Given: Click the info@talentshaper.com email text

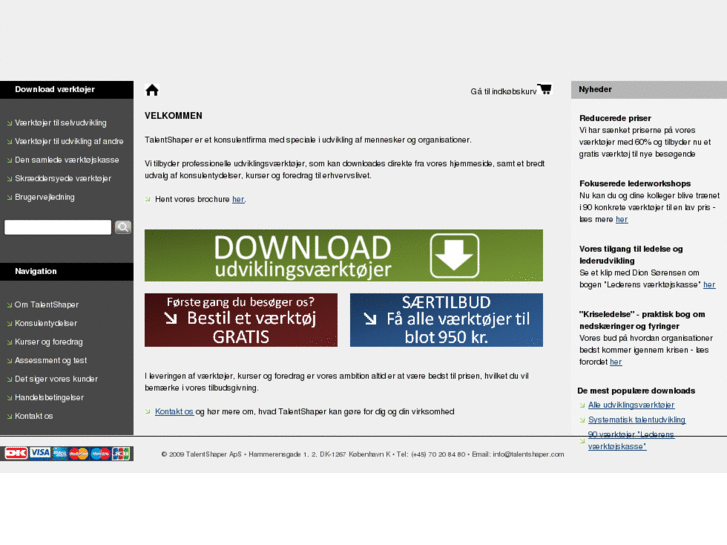Looking at the screenshot, I should (528, 454).
